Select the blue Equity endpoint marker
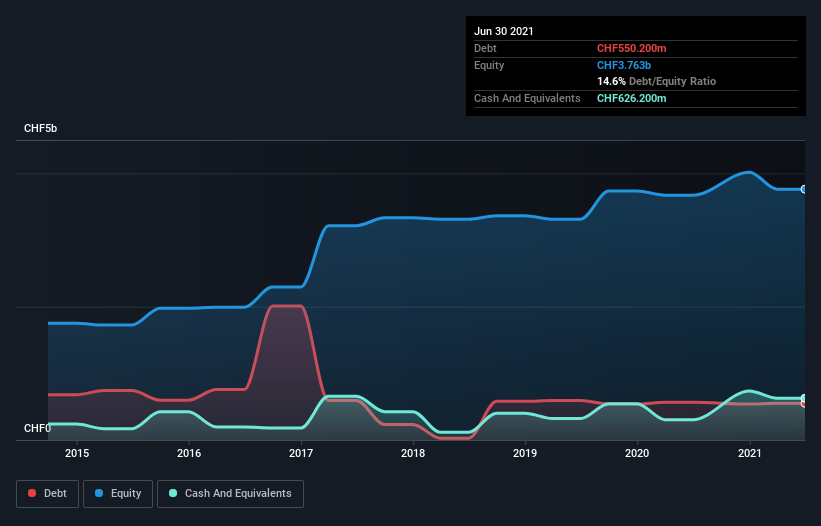The image size is (821, 526). (804, 189)
